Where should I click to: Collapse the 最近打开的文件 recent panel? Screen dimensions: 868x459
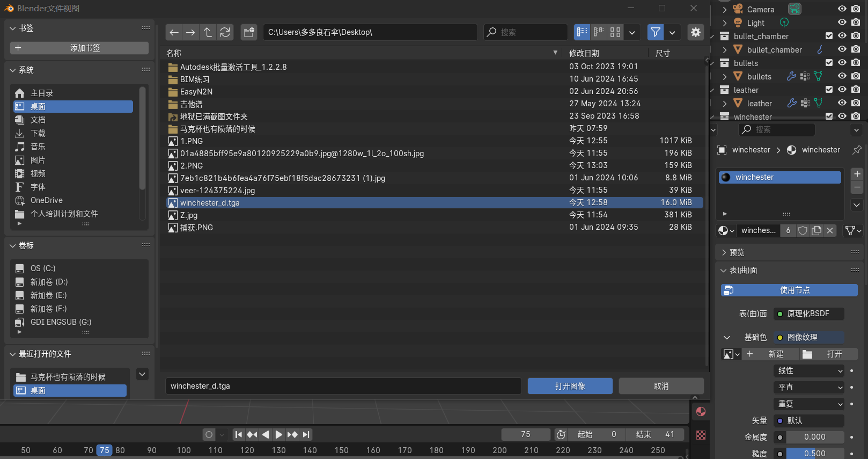point(13,354)
